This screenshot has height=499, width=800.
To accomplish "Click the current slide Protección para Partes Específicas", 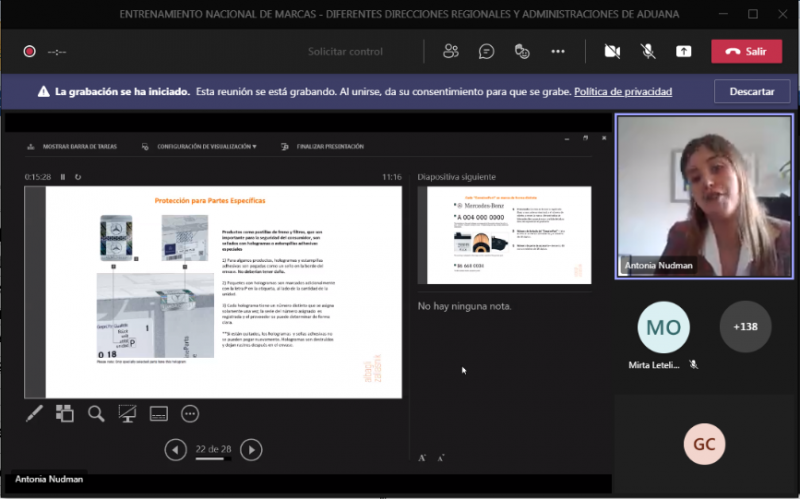I will click(x=213, y=292).
